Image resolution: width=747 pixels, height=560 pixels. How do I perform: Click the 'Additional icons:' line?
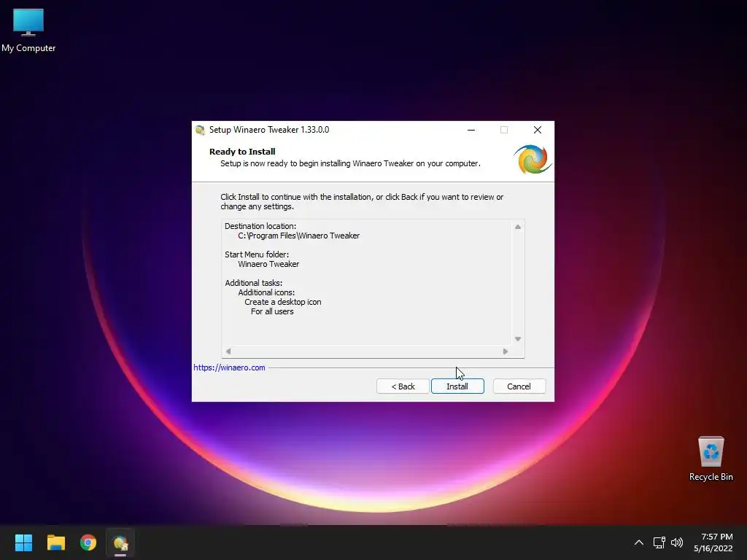(x=266, y=292)
